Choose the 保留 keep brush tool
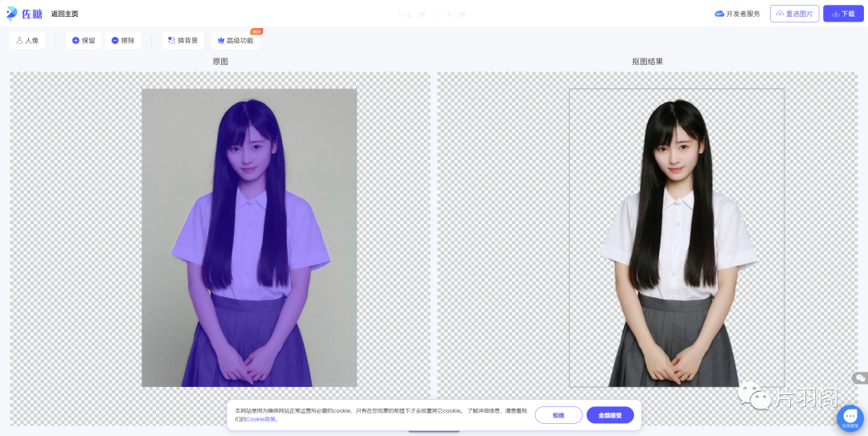This screenshot has width=868, height=436. pyautogui.click(x=84, y=40)
